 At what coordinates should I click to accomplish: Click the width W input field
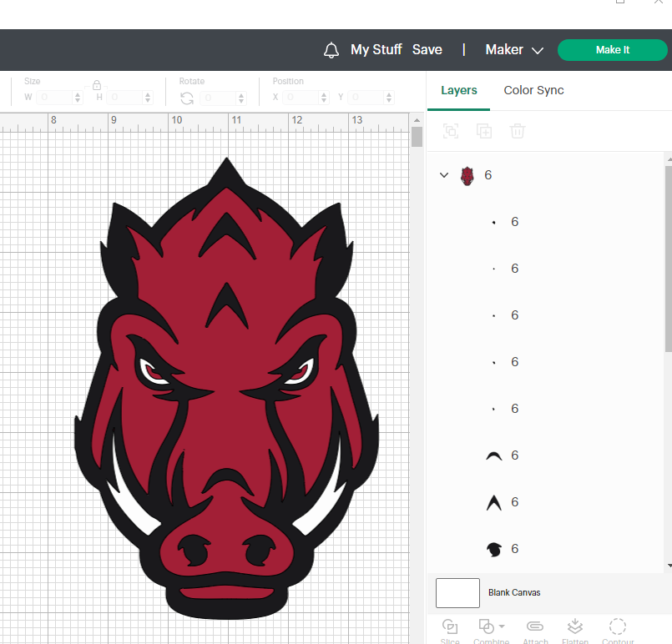(x=54, y=98)
